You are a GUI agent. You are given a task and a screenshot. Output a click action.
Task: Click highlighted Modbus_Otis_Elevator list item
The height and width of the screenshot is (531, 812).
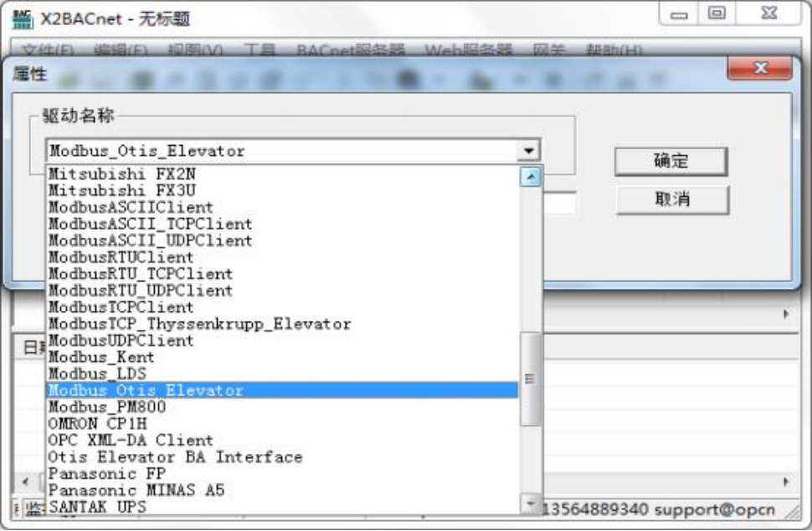(282, 390)
